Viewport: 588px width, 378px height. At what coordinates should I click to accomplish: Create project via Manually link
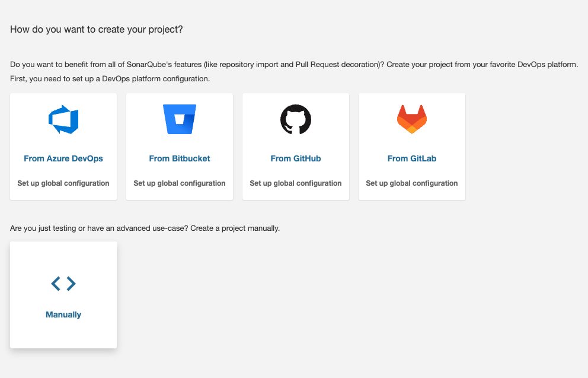pyautogui.click(x=63, y=315)
